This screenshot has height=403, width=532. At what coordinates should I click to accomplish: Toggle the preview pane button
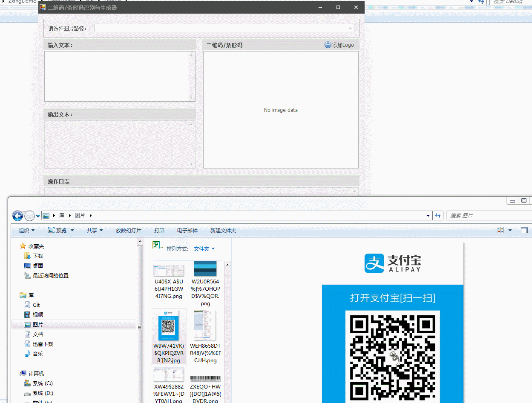(524, 230)
